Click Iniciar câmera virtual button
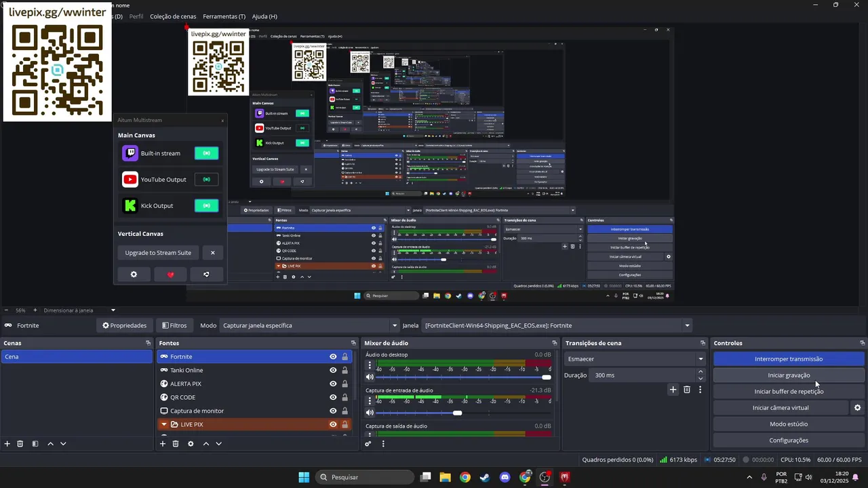This screenshot has width=868, height=488. (x=781, y=408)
